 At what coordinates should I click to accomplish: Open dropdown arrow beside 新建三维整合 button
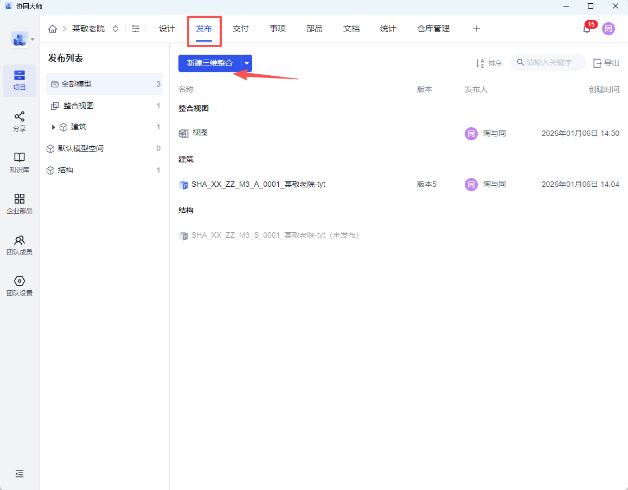point(247,63)
